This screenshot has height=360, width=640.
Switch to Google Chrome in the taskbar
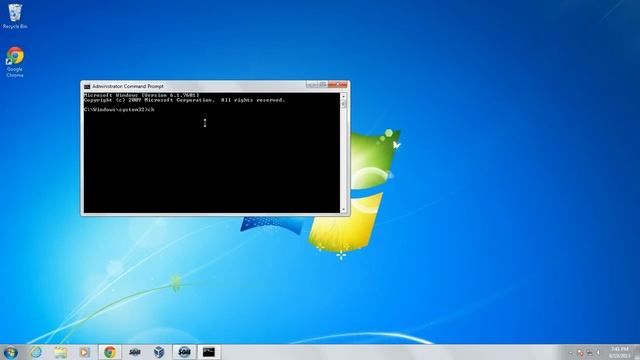tap(109, 352)
